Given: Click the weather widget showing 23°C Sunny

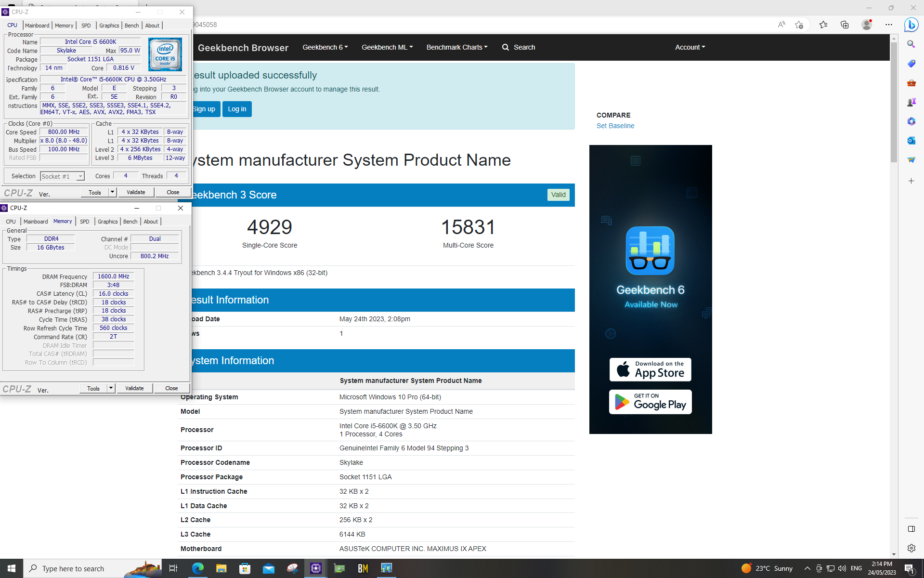Looking at the screenshot, I should (767, 568).
